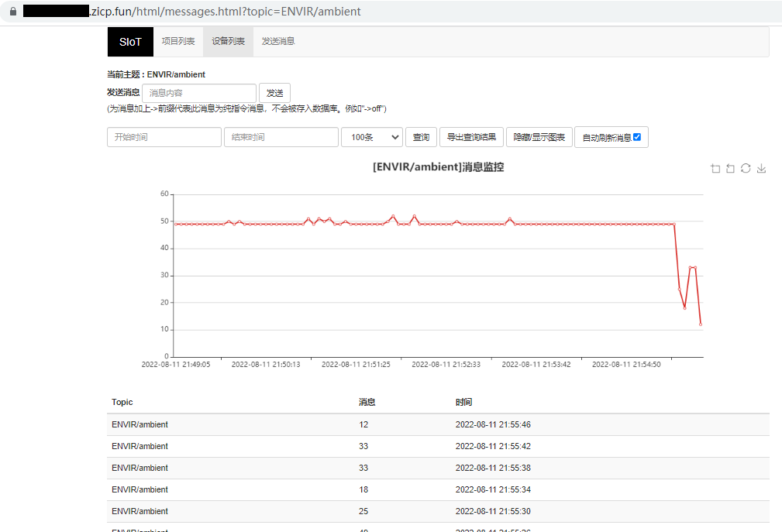Toggle the 自动刷新消息 checkbox
The height and width of the screenshot is (532, 782).
(x=637, y=137)
